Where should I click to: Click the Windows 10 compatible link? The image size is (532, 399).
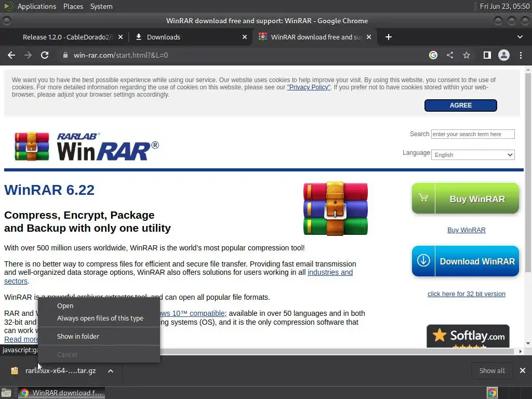coord(192,313)
